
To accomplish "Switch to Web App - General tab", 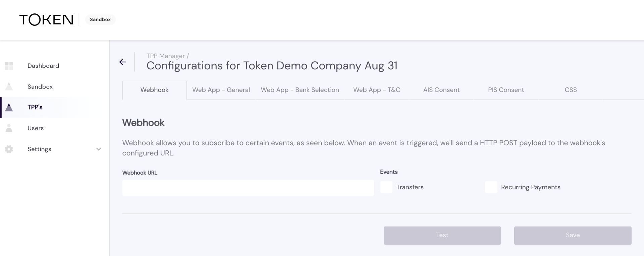I will coord(221,90).
